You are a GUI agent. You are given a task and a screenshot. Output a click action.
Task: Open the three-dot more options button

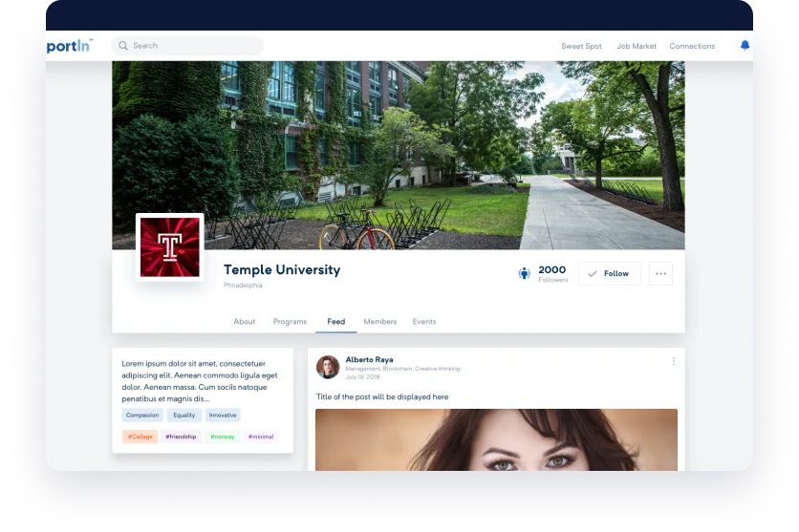(661, 274)
